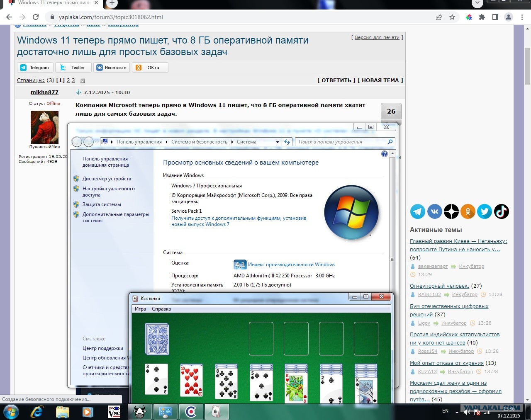The width and height of the screenshot is (531, 420).
Task: Expand the Chrome tab search dropdown
Action: [x=477, y=3]
